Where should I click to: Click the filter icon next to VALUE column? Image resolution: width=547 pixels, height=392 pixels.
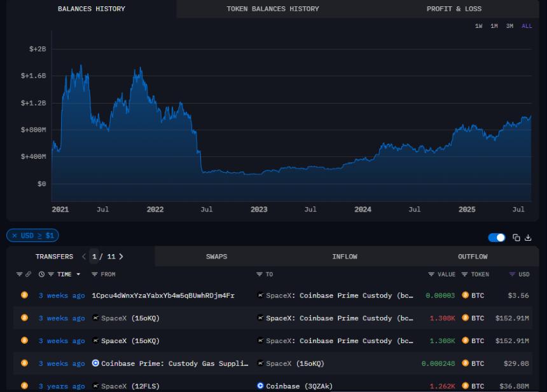(431, 274)
